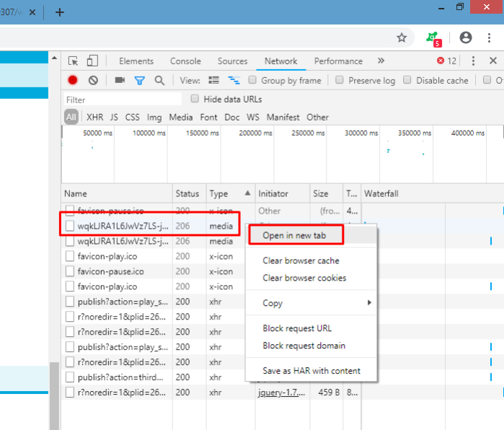Check the Group by frame checkbox
Image resolution: width=504 pixels, height=430 pixels.
252,80
